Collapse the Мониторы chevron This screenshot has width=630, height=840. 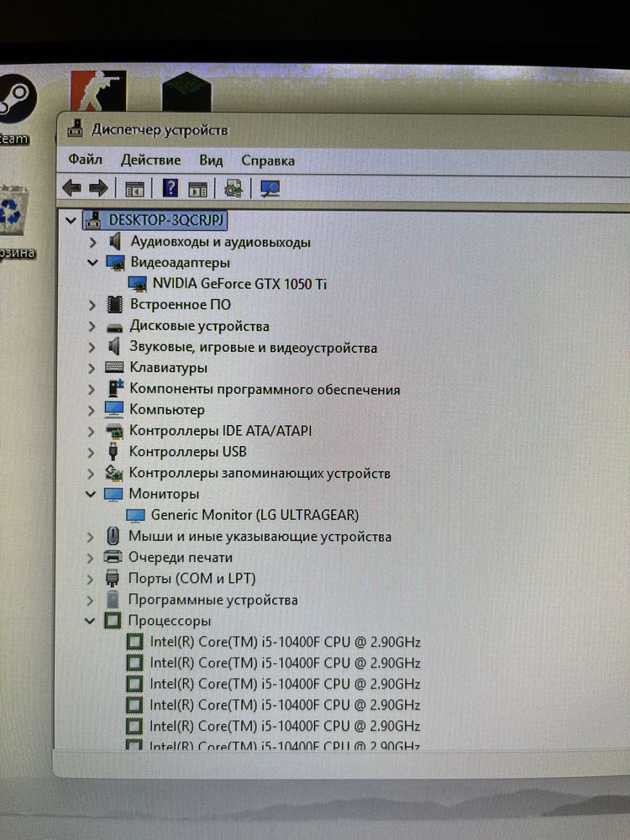pos(91,494)
